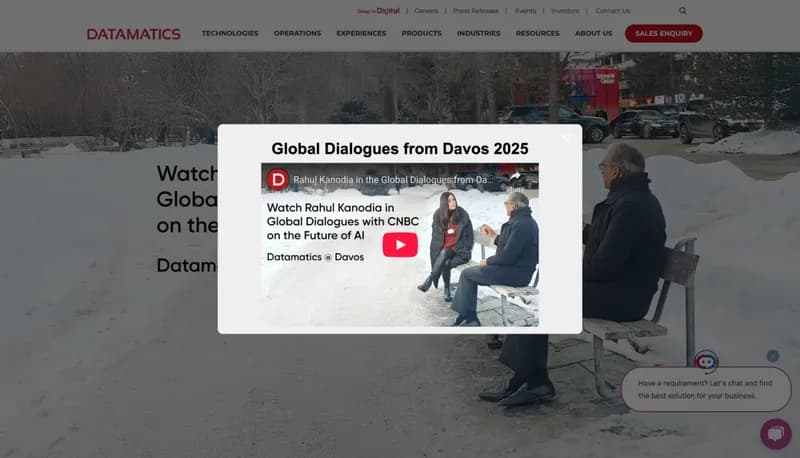Open the Press Releases link
Image resolution: width=800 pixels, height=458 pixels.
click(476, 11)
